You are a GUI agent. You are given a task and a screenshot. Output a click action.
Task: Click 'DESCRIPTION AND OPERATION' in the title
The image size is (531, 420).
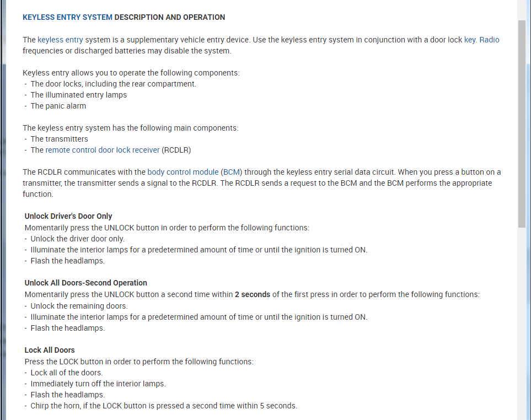coord(170,17)
